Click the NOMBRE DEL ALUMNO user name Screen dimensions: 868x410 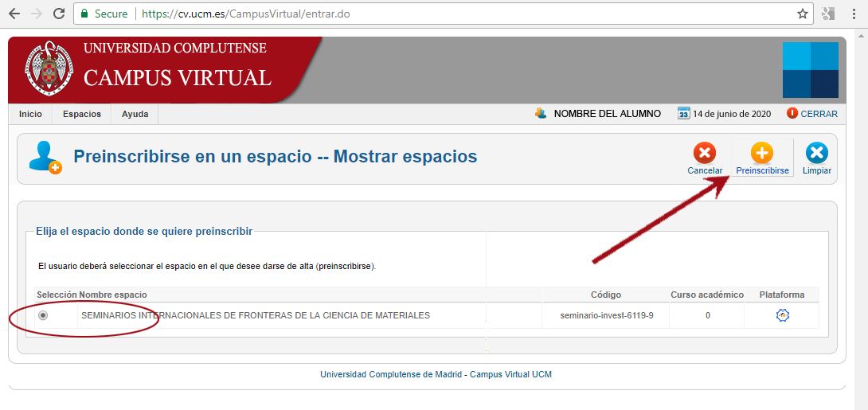click(x=608, y=114)
